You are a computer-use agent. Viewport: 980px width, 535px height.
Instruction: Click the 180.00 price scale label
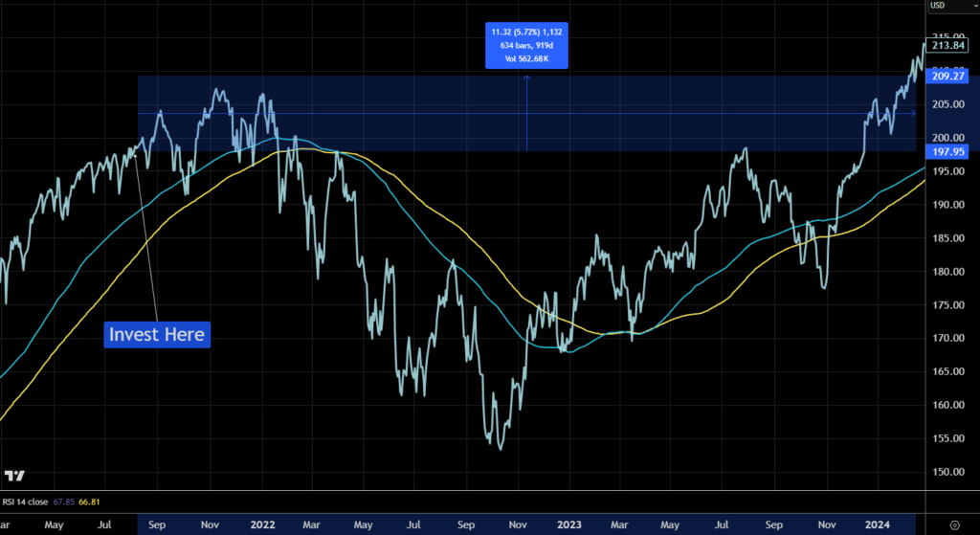click(x=947, y=272)
